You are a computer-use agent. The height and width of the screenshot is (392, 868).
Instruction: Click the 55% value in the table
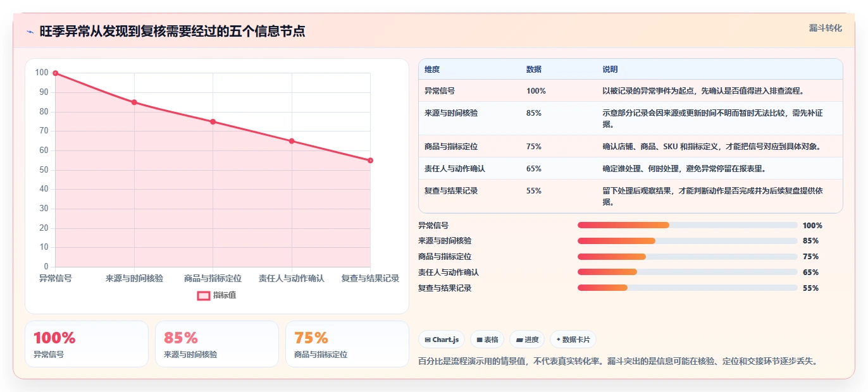point(534,191)
